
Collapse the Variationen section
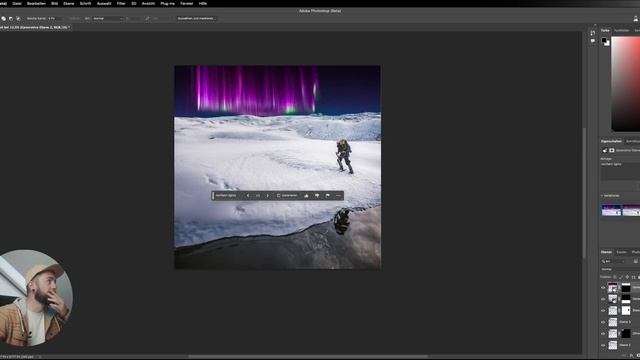tap(602, 196)
